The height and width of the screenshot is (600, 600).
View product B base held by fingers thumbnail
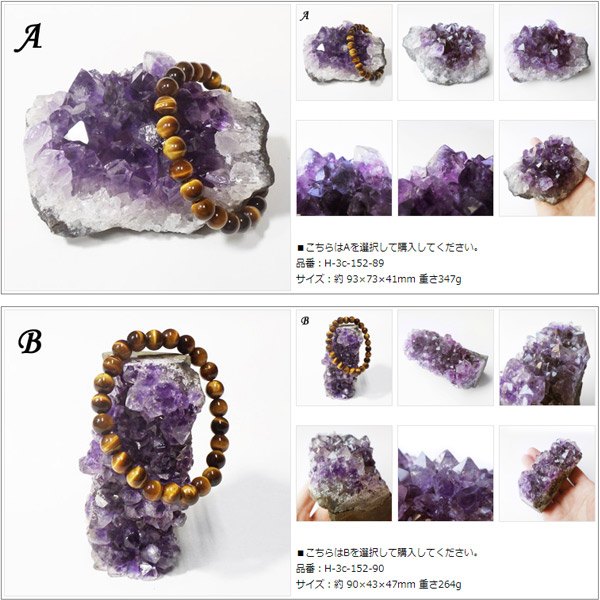[x=344, y=473]
